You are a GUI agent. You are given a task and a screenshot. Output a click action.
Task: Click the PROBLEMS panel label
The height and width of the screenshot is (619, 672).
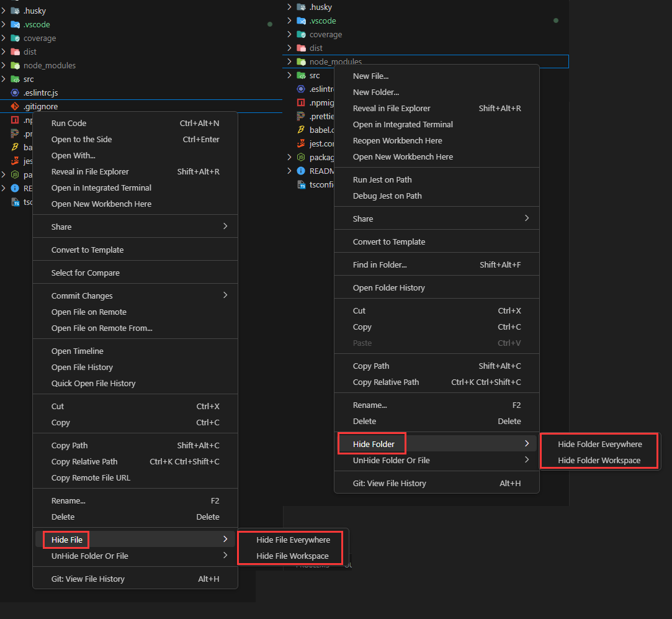coord(313,565)
